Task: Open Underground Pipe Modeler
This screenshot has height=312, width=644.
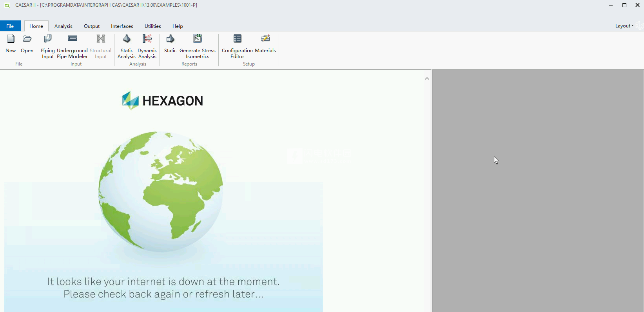Action: point(73,46)
